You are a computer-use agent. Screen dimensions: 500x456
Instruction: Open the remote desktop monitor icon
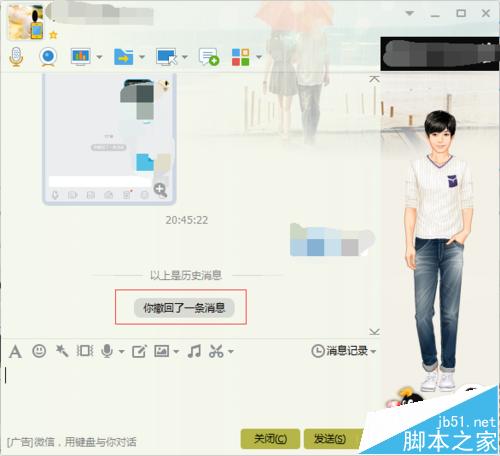point(166,57)
